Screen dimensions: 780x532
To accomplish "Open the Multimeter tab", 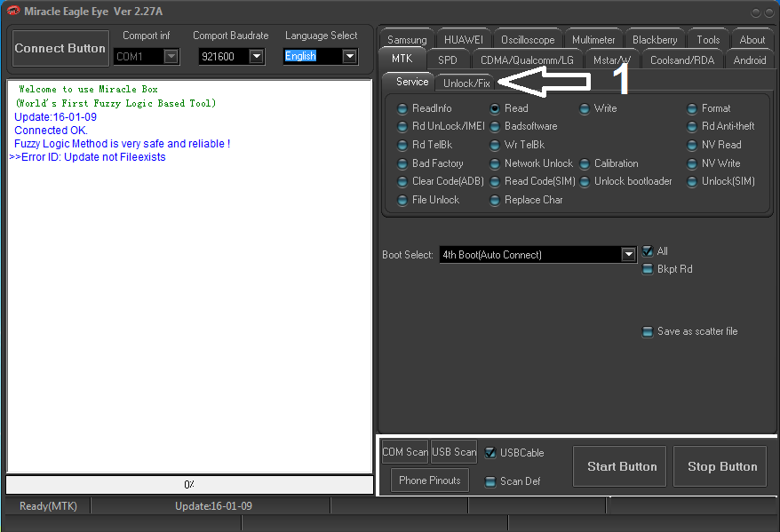I will click(x=593, y=40).
